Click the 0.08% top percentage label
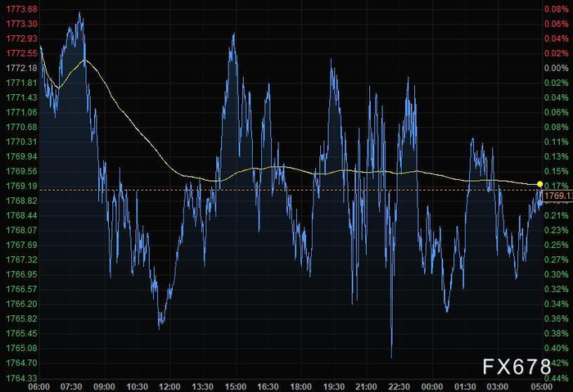This screenshot has height=392, width=573. [x=557, y=9]
